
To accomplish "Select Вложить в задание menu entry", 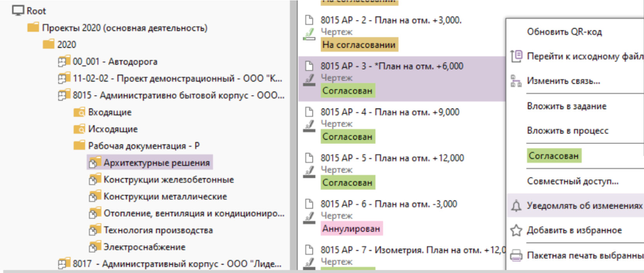I will tap(567, 106).
